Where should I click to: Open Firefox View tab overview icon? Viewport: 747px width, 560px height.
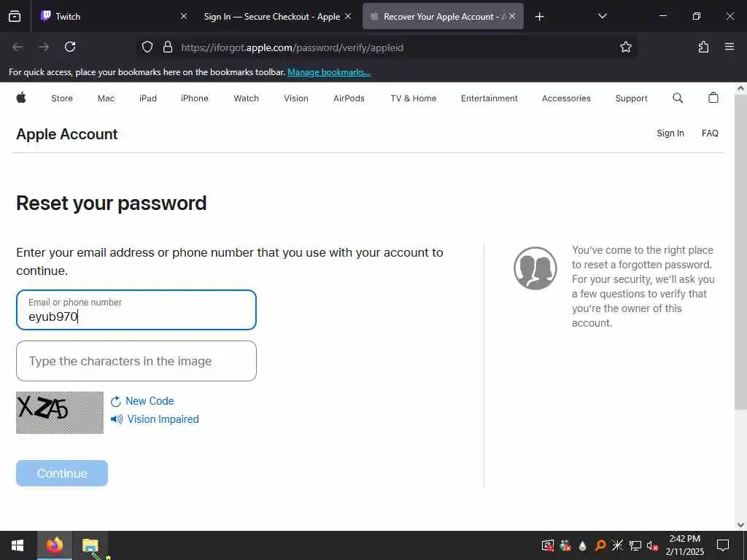pyautogui.click(x=15, y=16)
